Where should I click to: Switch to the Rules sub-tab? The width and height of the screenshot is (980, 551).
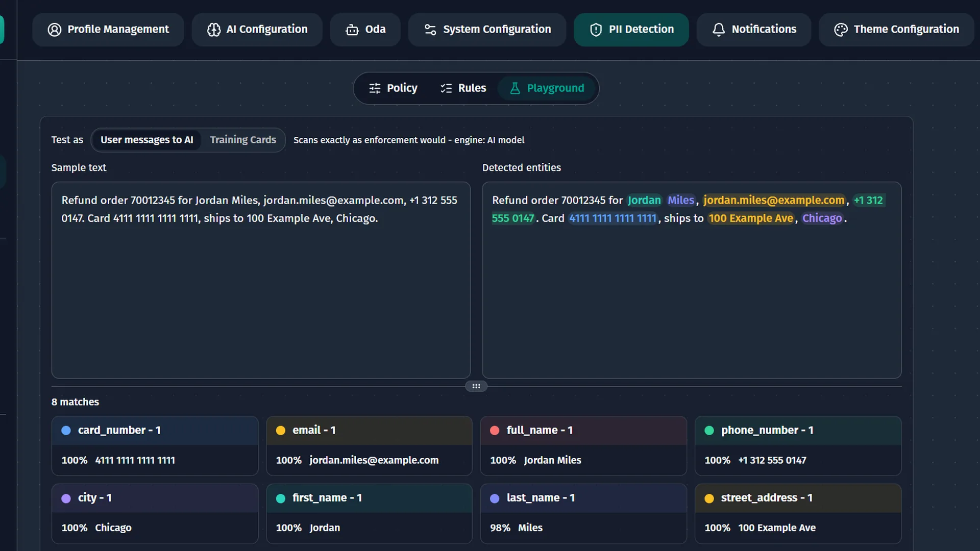(463, 88)
